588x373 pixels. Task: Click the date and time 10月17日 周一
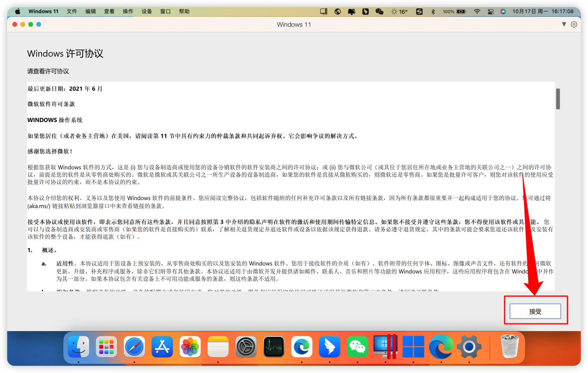point(530,11)
